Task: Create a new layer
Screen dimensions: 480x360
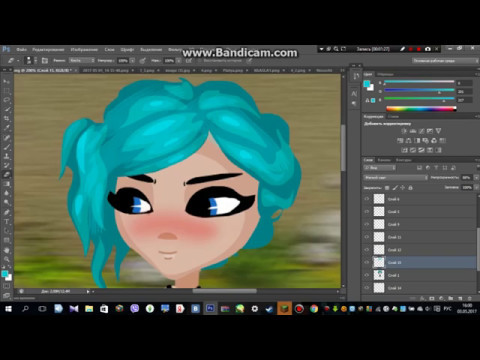Action: [x=460, y=298]
